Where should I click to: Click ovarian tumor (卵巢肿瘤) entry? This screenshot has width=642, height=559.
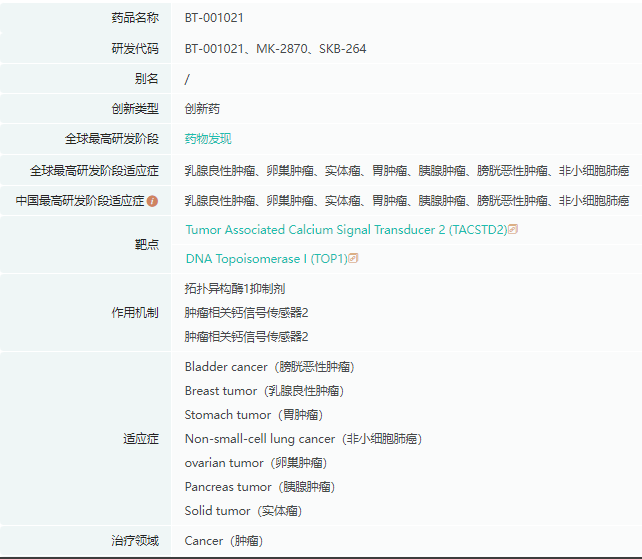click(x=256, y=463)
